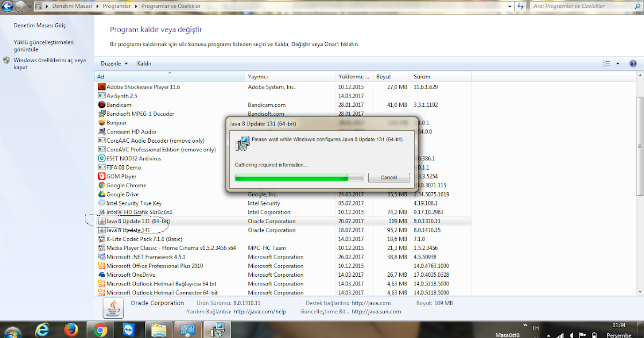Open Internet Explorer from the taskbar
The height and width of the screenshot is (338, 644).
click(42, 330)
